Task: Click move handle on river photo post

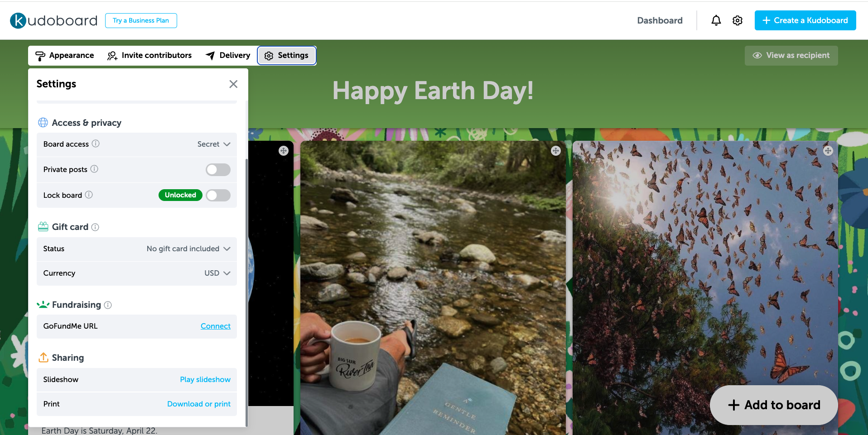Action: coord(555,151)
